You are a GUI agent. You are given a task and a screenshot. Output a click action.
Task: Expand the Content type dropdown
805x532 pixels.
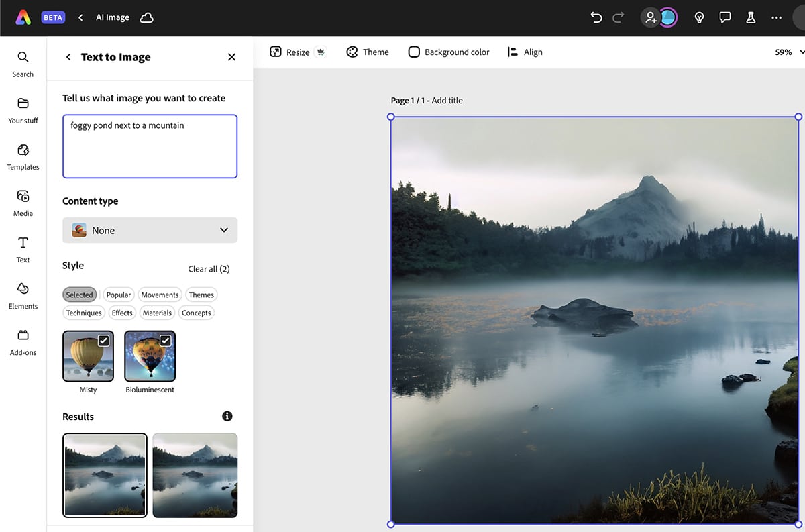click(150, 230)
